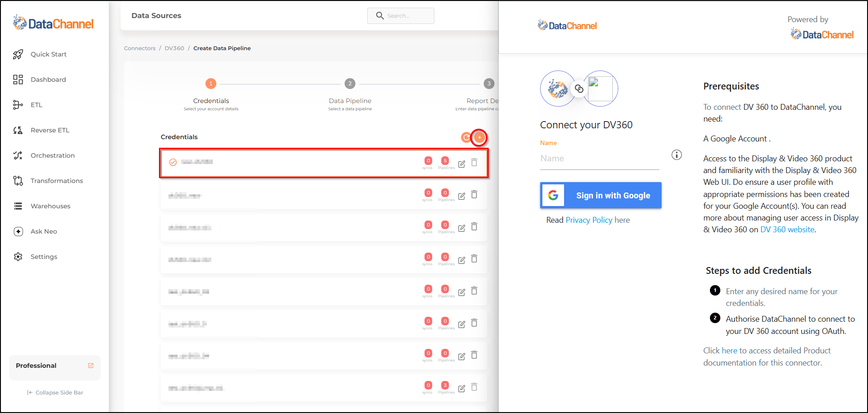Collapse the side bar
The height and width of the screenshot is (413, 868).
click(55, 393)
